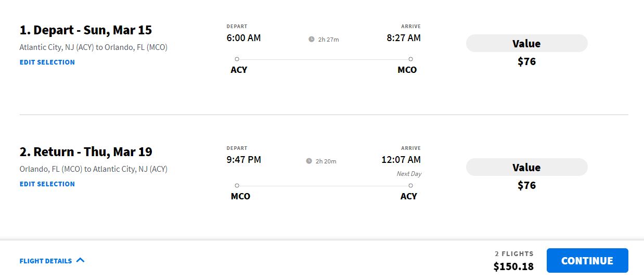This screenshot has width=644, height=280.
Task: Click the Next Day arrival note
Action: [409, 173]
